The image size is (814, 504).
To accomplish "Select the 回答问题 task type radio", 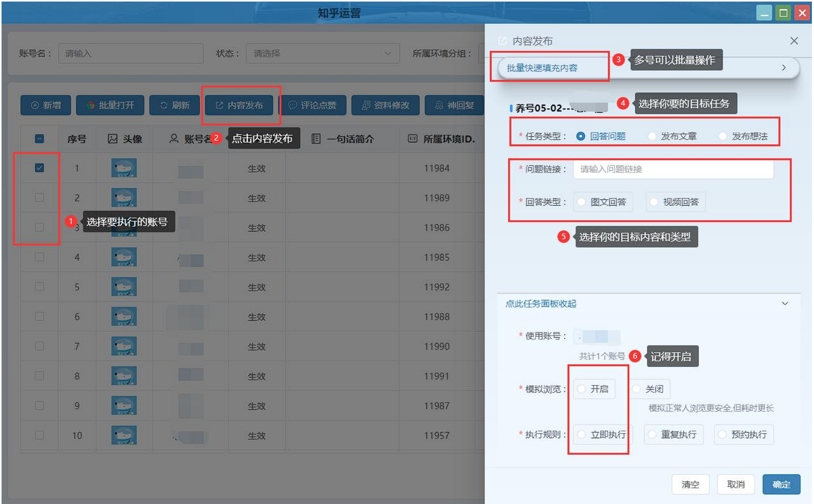I will (x=581, y=136).
